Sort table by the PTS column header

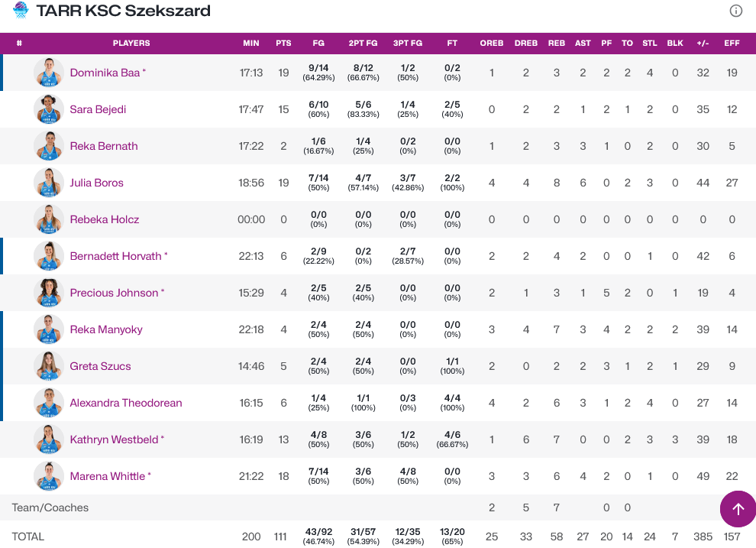coord(283,44)
